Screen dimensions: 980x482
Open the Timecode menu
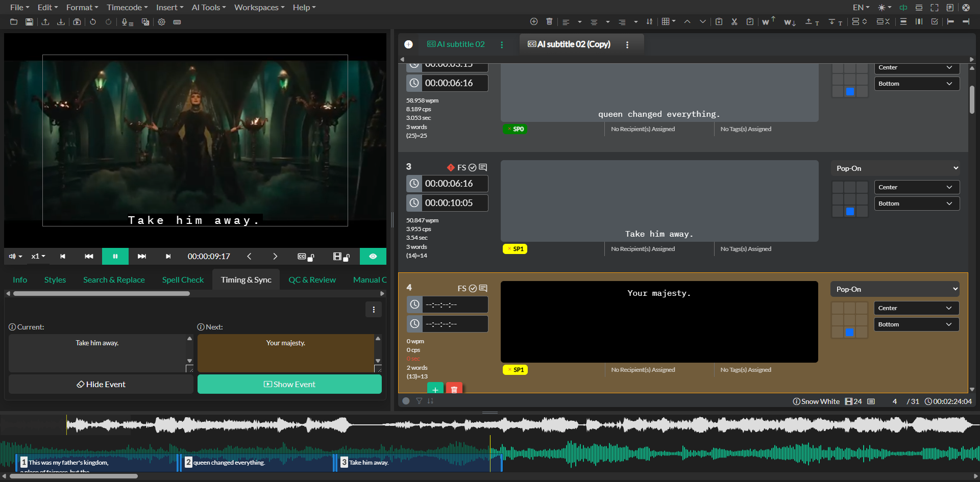pyautogui.click(x=127, y=8)
